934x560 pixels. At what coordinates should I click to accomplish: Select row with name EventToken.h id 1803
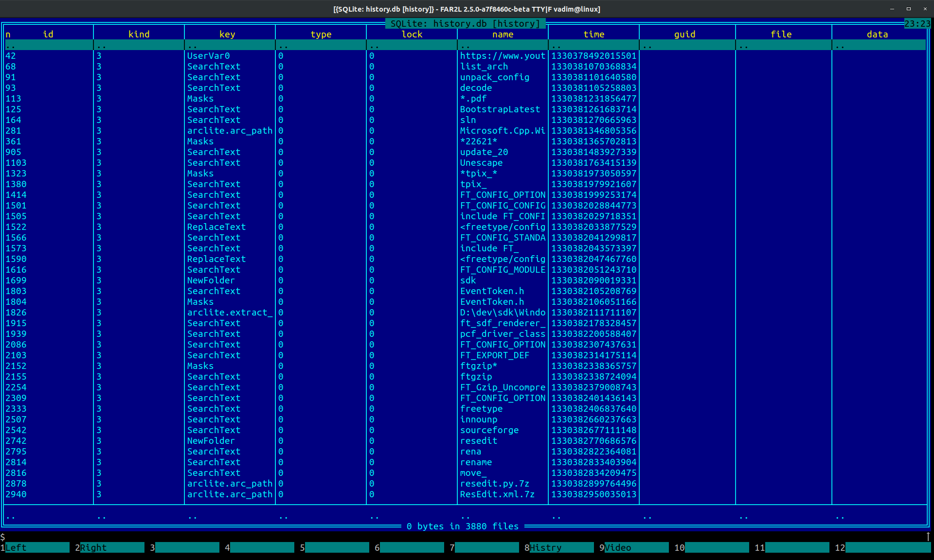pyautogui.click(x=492, y=291)
